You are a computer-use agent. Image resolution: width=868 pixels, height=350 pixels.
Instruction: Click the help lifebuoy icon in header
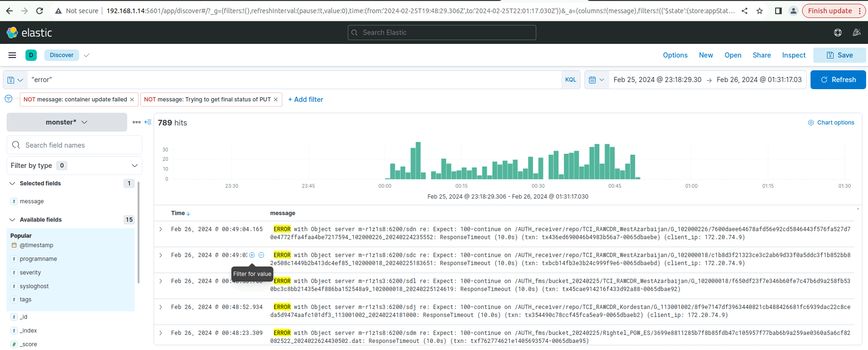click(x=837, y=33)
